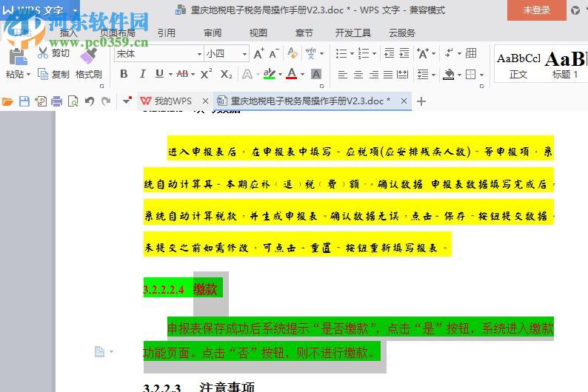Open the 页面布局 ribbon tab
This screenshot has height=392, width=588.
pos(117,33)
